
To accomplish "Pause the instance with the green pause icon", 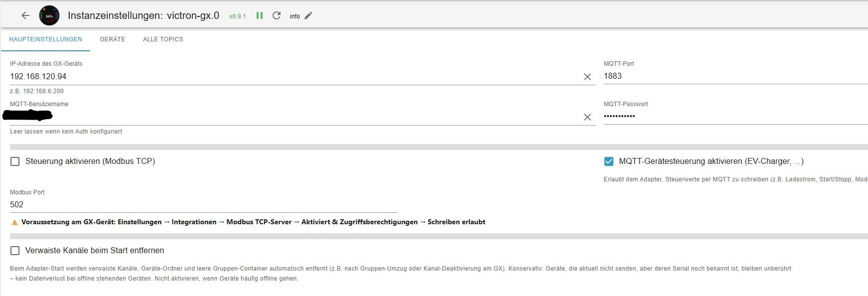I will click(x=260, y=15).
